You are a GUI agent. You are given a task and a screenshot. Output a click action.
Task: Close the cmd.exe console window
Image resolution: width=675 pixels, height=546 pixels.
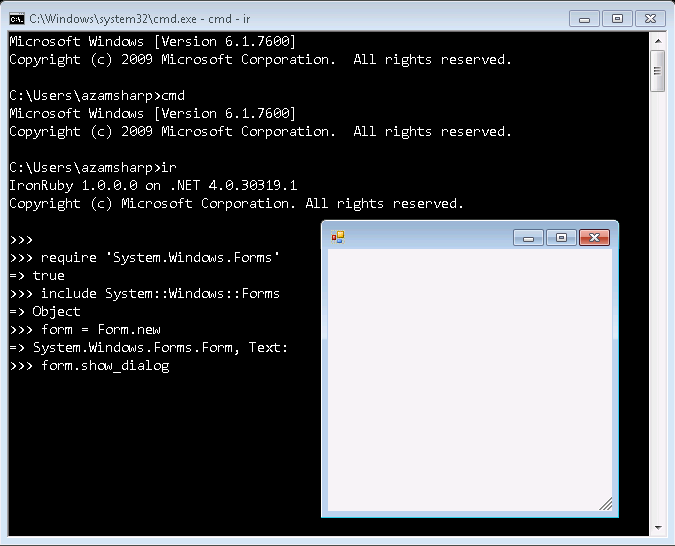[x=650, y=19]
